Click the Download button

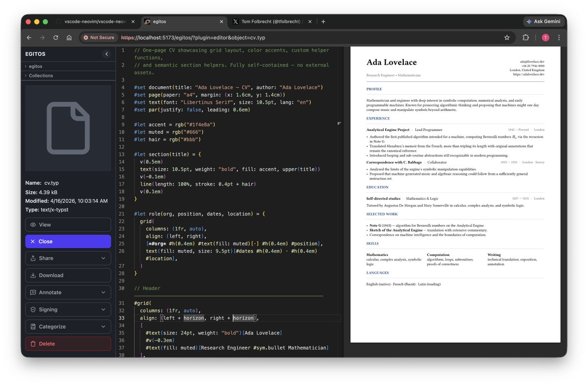(68, 275)
